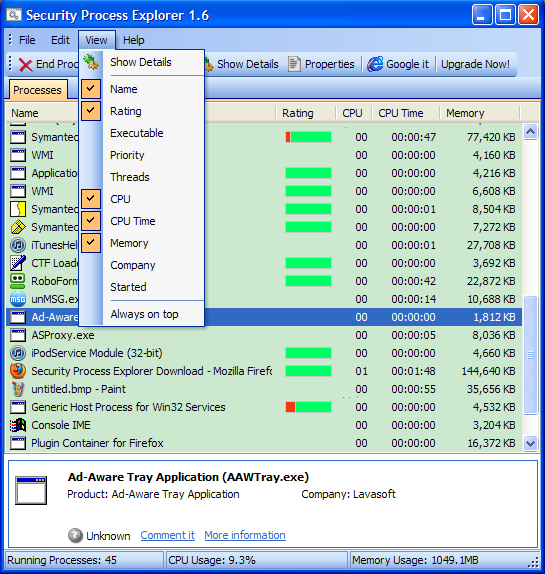Click the Properties document icon in toolbar

[x=294, y=64]
